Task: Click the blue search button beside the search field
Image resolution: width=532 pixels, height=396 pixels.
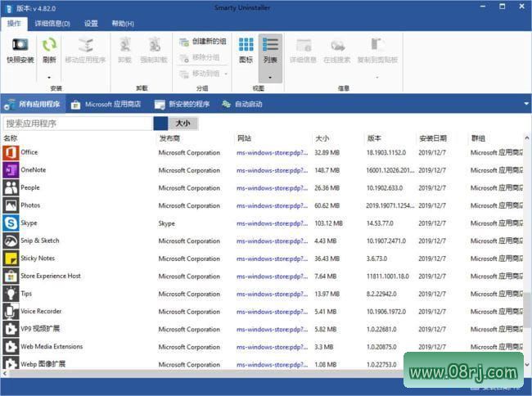Action: [x=160, y=124]
